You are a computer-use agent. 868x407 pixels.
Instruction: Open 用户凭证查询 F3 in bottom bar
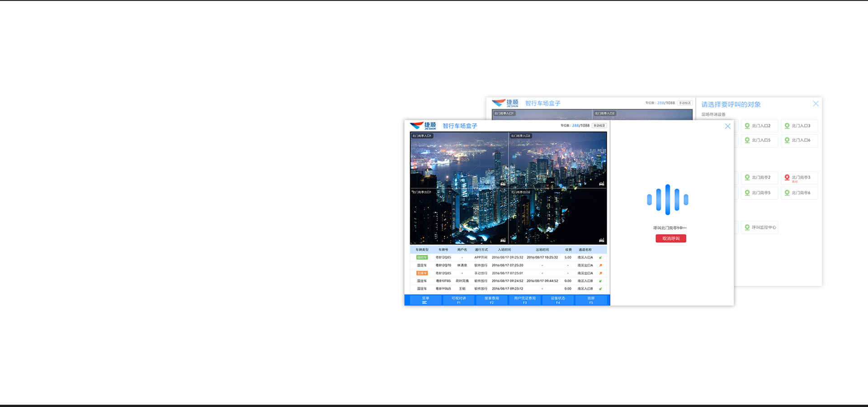(524, 300)
